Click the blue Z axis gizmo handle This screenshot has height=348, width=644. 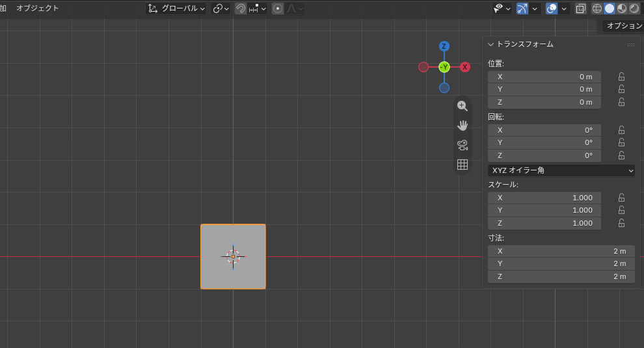(x=444, y=46)
